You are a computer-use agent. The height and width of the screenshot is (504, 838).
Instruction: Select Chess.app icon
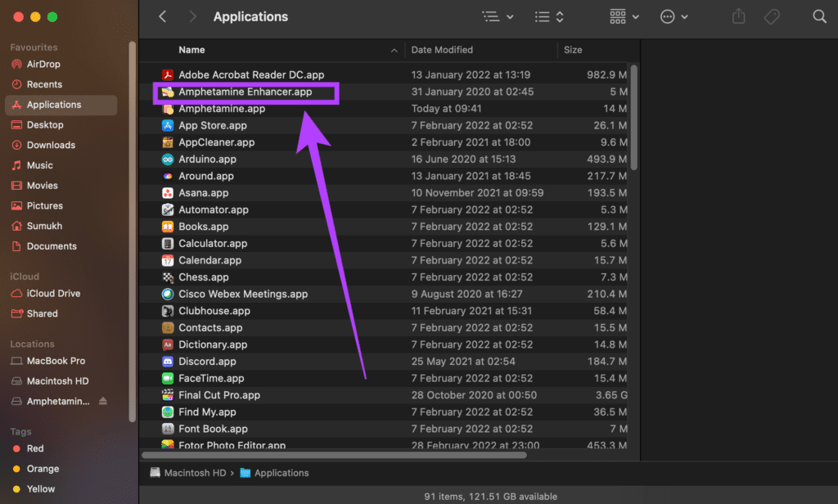point(168,277)
